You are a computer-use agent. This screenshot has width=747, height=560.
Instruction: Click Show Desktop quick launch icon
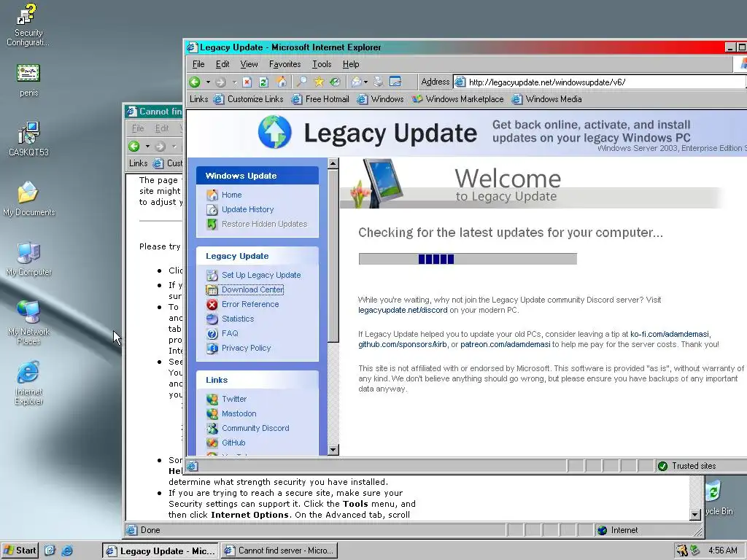point(50,551)
